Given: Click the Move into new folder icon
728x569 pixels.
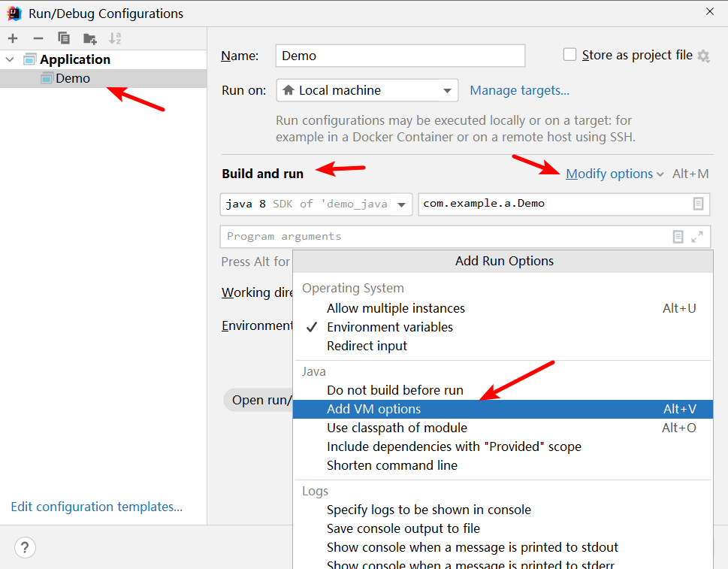Looking at the screenshot, I should click(89, 38).
